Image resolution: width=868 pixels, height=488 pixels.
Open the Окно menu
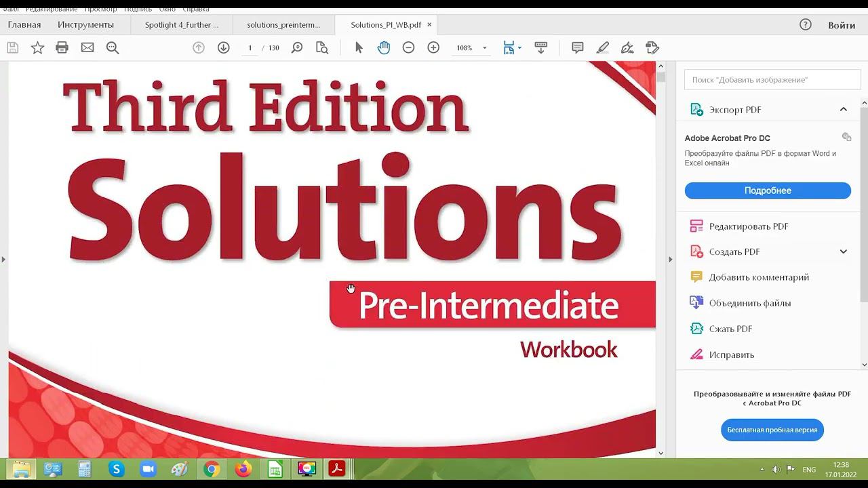[167, 9]
